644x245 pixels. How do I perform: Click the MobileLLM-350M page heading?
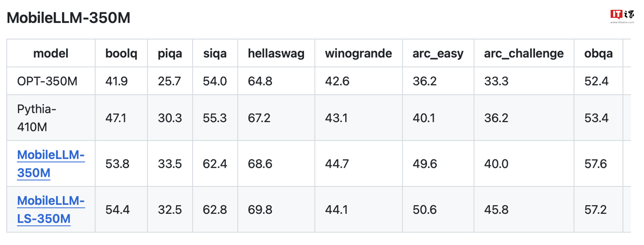pos(68,18)
